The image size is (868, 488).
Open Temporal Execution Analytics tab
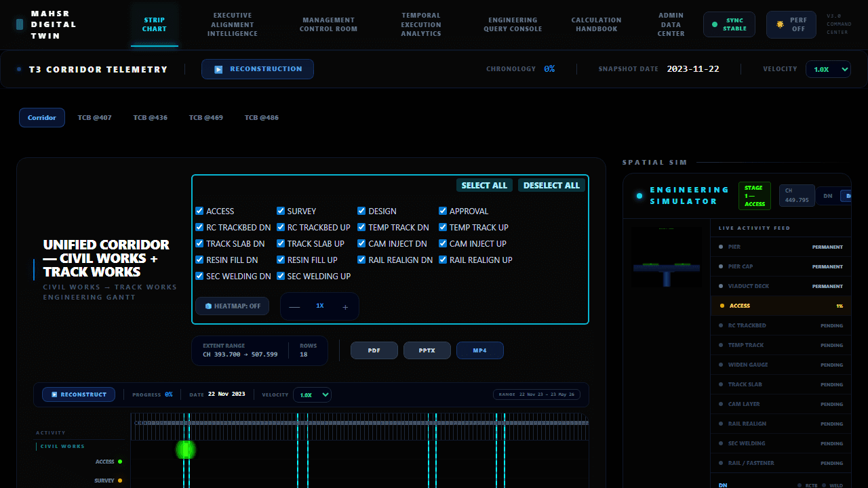tap(421, 24)
